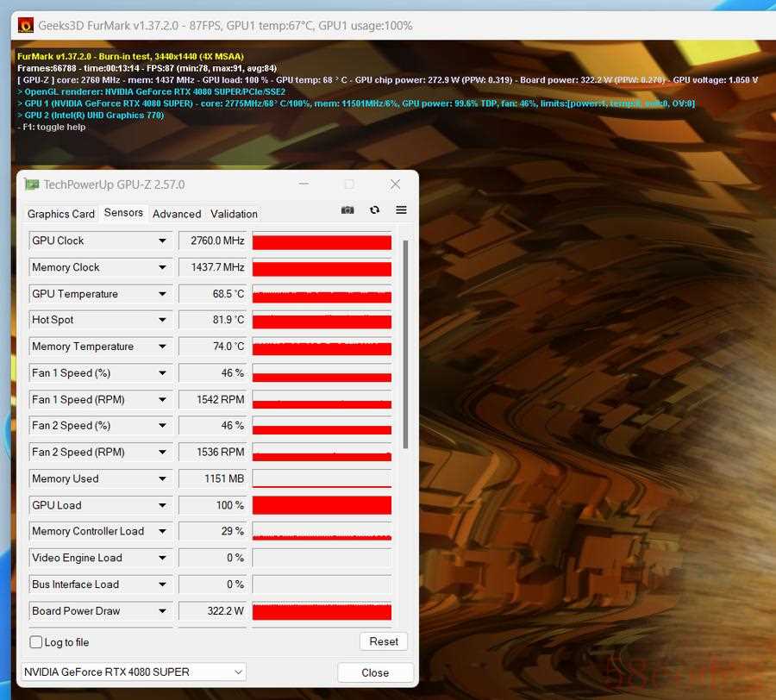Click the GPU-Z sensors vertical scrollbar
Image resolution: width=776 pixels, height=700 pixels.
405,344
